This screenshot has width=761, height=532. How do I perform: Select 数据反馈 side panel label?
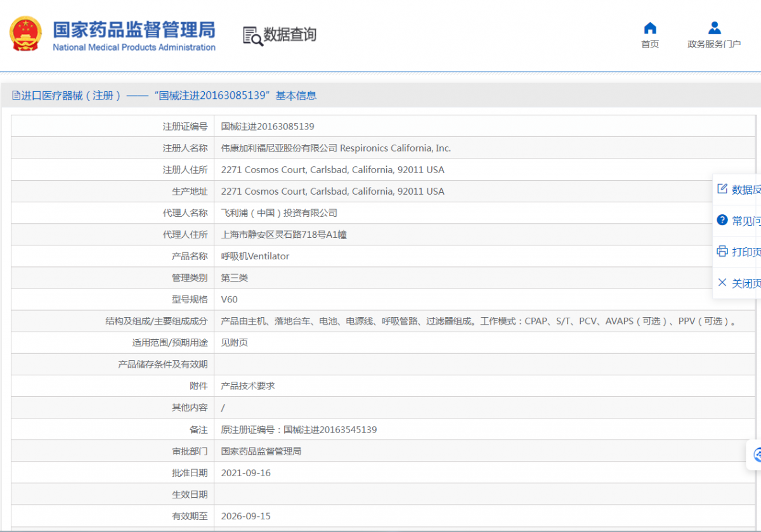tap(746, 190)
